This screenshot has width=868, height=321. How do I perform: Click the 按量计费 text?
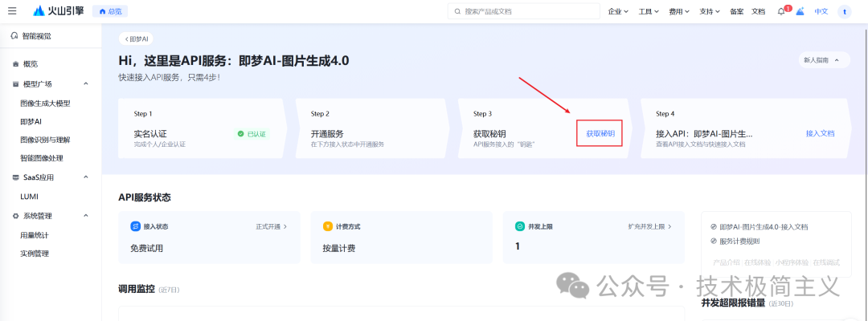[339, 248]
